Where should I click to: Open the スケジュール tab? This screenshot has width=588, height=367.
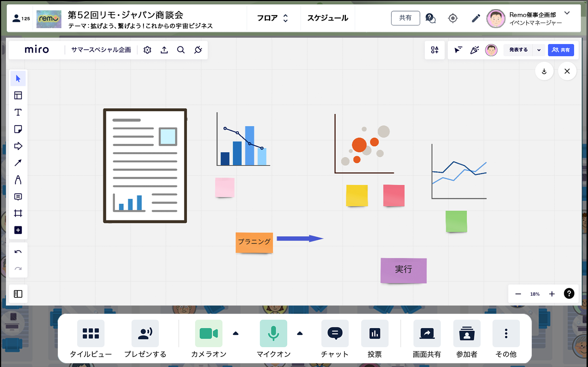coord(328,18)
